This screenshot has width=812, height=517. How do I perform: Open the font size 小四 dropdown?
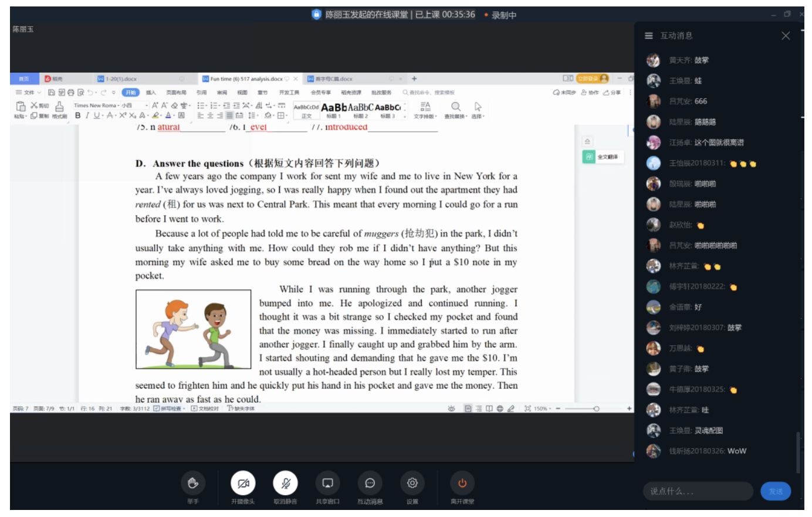[x=147, y=106]
